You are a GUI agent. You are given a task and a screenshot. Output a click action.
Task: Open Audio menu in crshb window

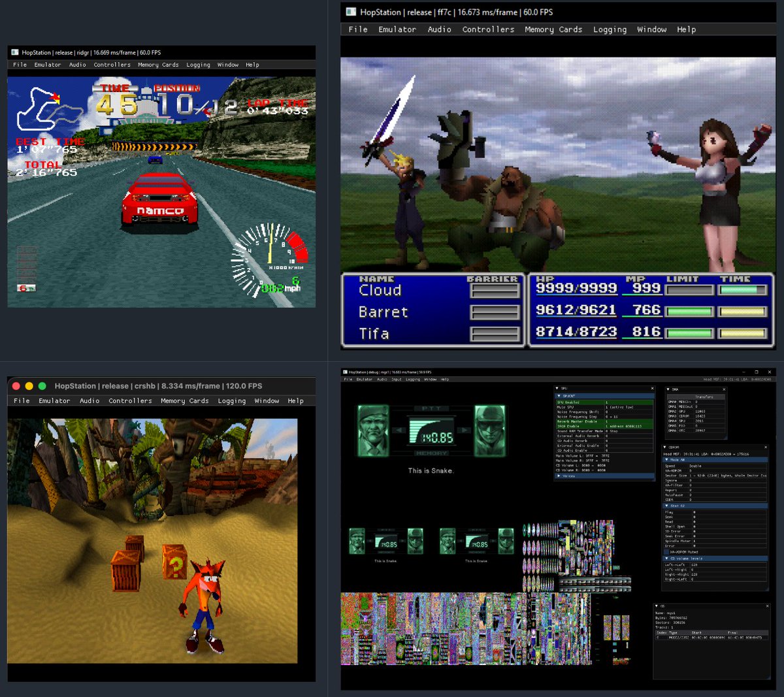pos(90,401)
